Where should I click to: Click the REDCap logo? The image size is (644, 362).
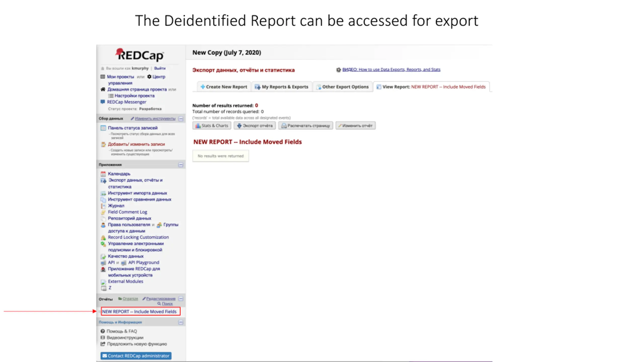tap(140, 55)
